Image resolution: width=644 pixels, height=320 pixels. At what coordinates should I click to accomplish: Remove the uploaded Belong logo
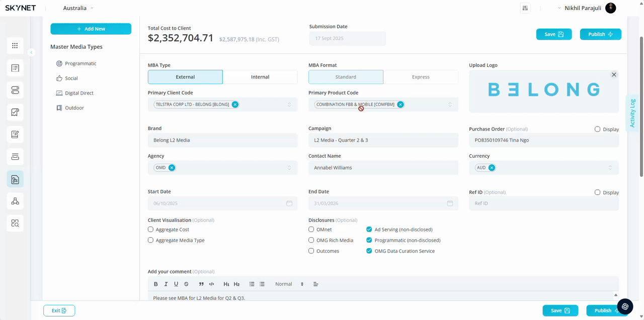[x=614, y=74]
